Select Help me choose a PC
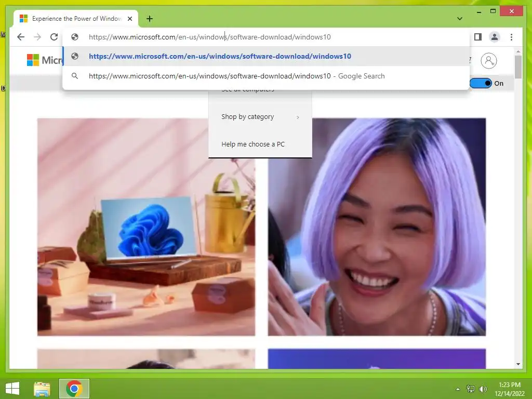 click(x=253, y=144)
